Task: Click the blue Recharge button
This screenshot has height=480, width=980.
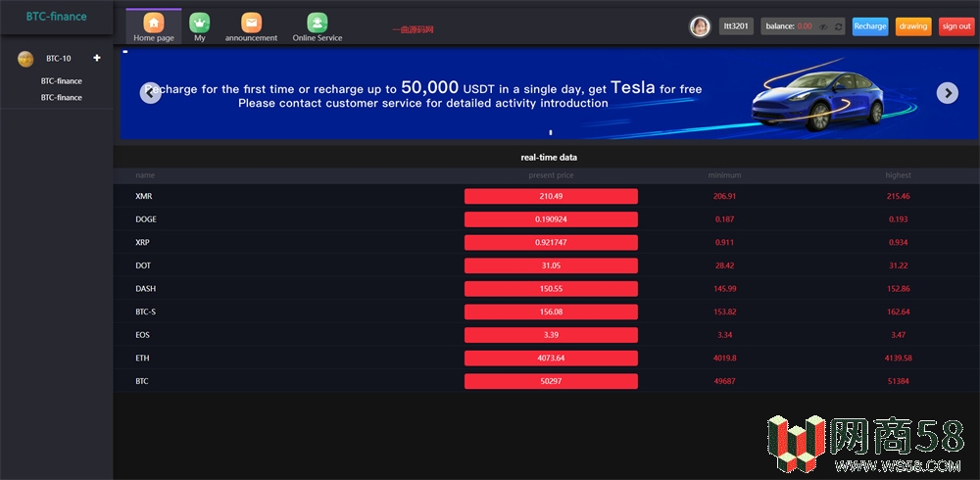Action: click(x=870, y=26)
